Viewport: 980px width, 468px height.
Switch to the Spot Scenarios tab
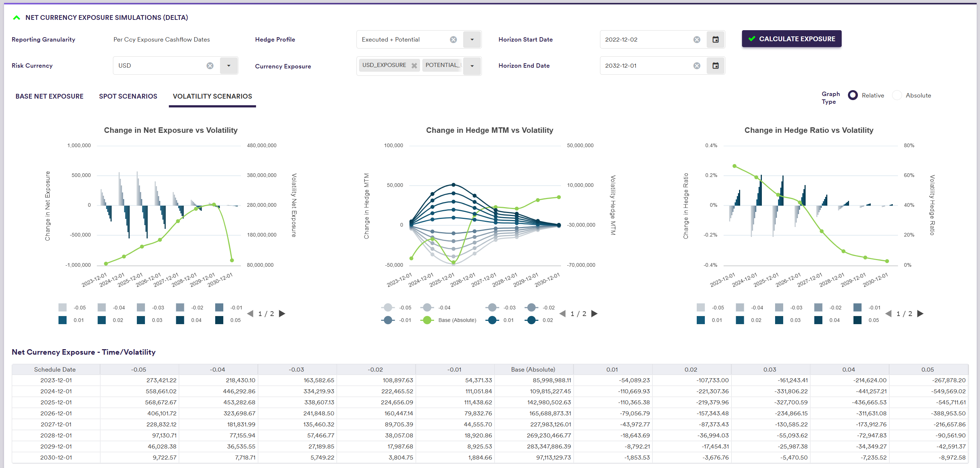pyautogui.click(x=128, y=96)
